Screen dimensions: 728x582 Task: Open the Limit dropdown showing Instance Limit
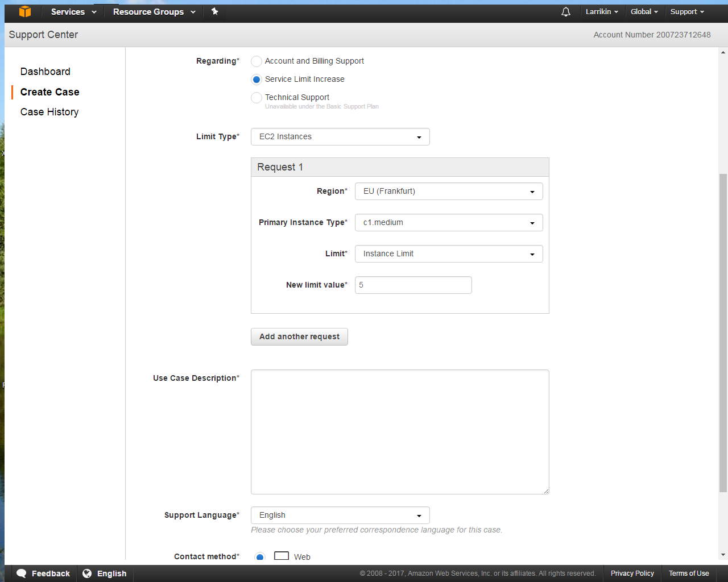pyautogui.click(x=449, y=254)
